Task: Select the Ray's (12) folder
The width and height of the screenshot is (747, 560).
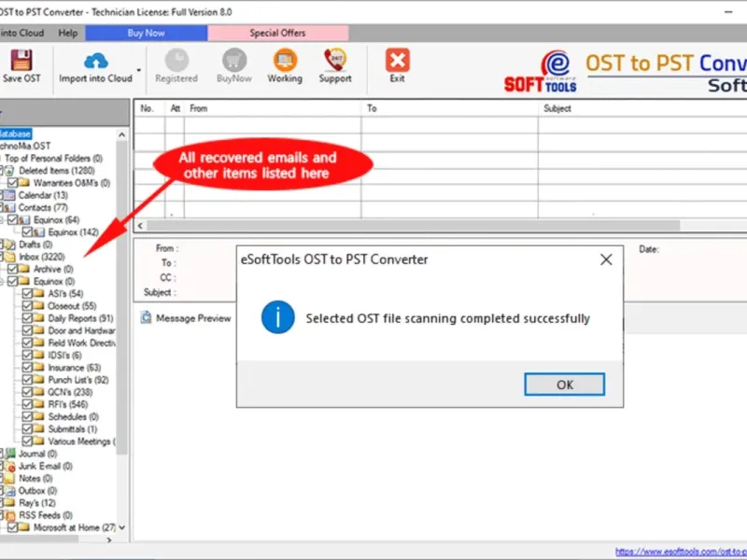Action: (37, 503)
